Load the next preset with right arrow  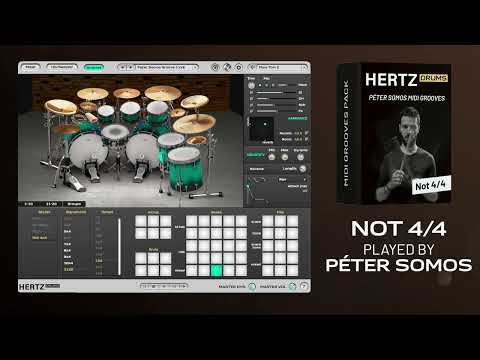tap(130, 67)
